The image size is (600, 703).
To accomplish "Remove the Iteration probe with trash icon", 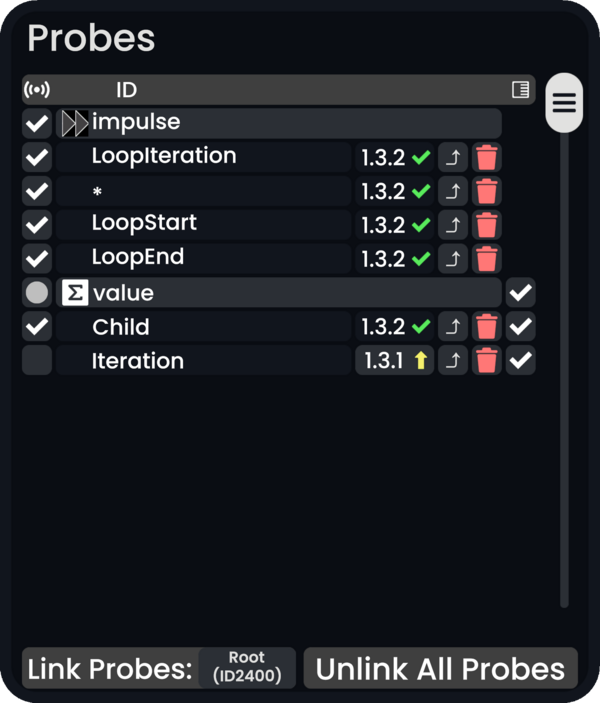I will point(487,360).
